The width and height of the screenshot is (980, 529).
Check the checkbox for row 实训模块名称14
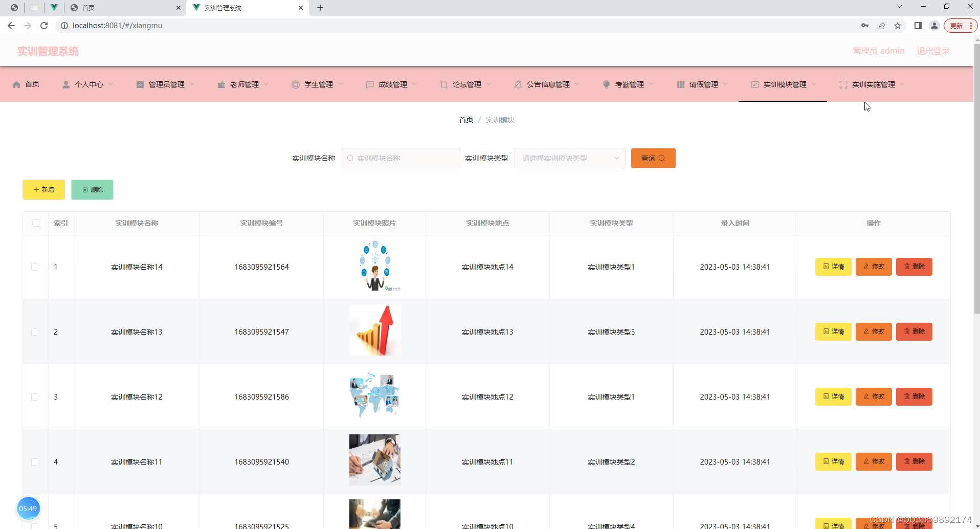35,267
